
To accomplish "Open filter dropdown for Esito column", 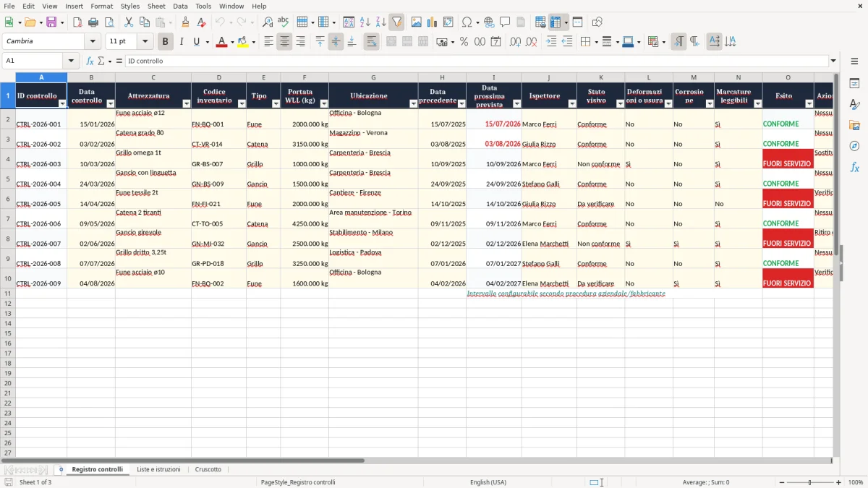I will (809, 104).
